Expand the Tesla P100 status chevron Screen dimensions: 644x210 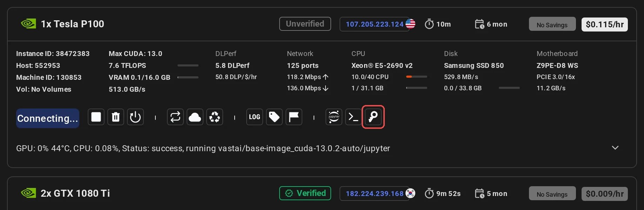click(615, 148)
